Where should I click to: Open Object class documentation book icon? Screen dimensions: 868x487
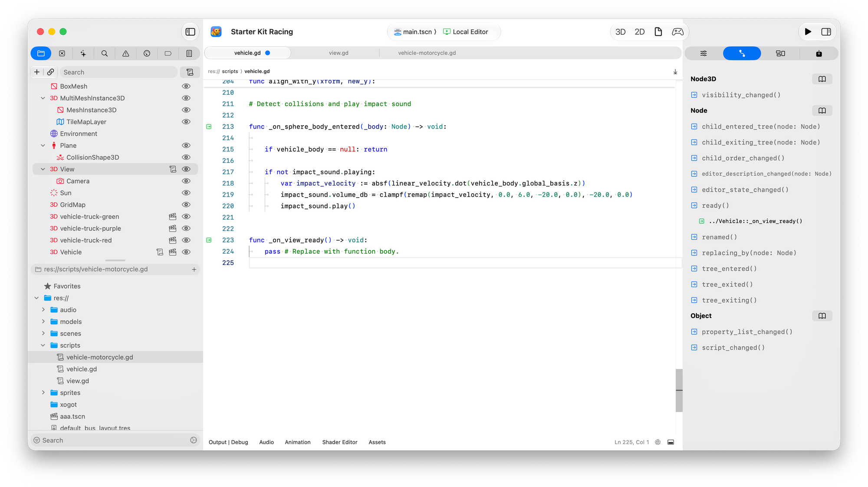(x=822, y=316)
